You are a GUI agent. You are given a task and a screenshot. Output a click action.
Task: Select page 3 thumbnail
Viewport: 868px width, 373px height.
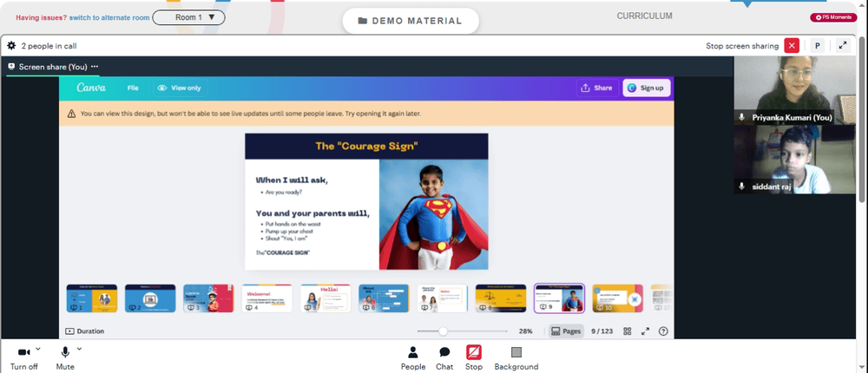tap(208, 298)
